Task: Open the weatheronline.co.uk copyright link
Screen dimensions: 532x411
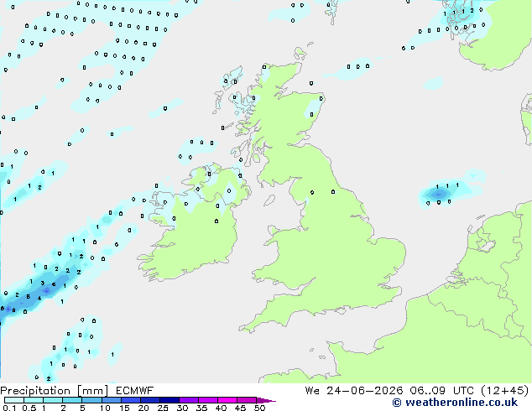Action: pos(455,403)
